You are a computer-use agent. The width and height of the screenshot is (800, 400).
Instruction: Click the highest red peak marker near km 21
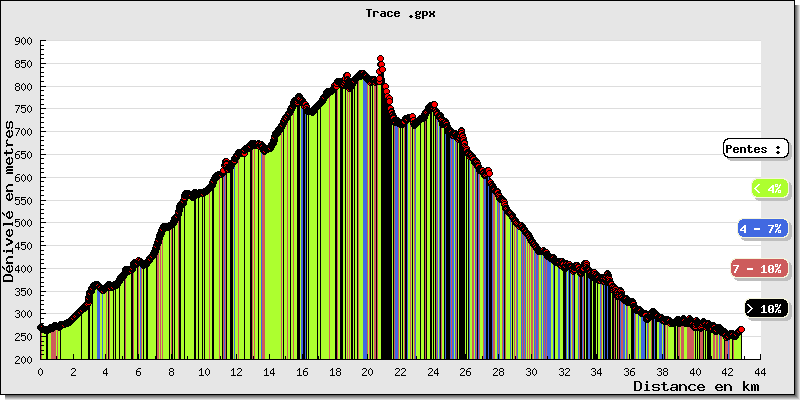tap(380, 59)
